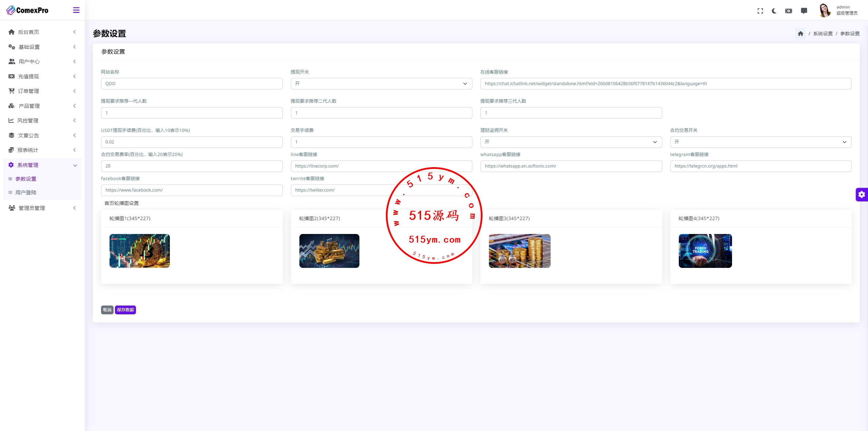868x431 pixels.
Task: Click the money bill icon in header
Action: point(789,11)
